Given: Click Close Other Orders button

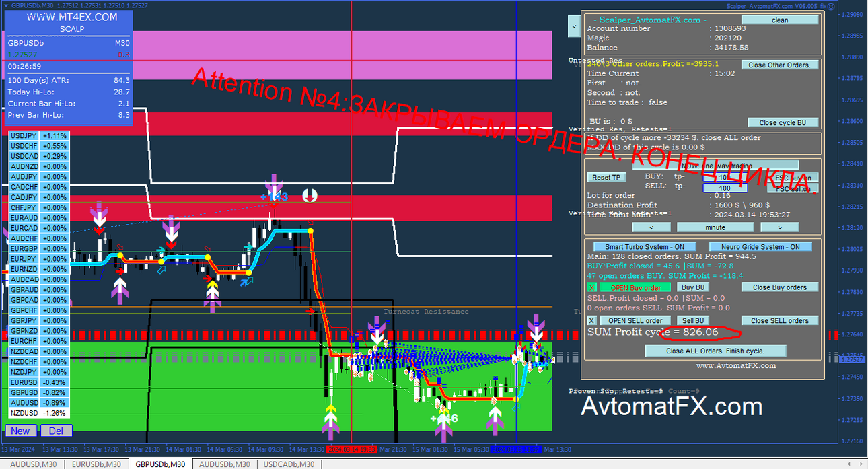Looking at the screenshot, I should pyautogui.click(x=780, y=65).
